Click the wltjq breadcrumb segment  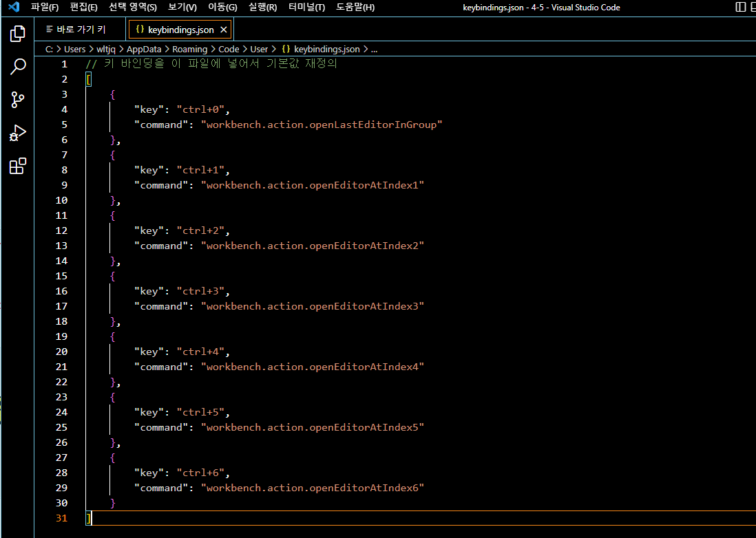click(x=106, y=49)
